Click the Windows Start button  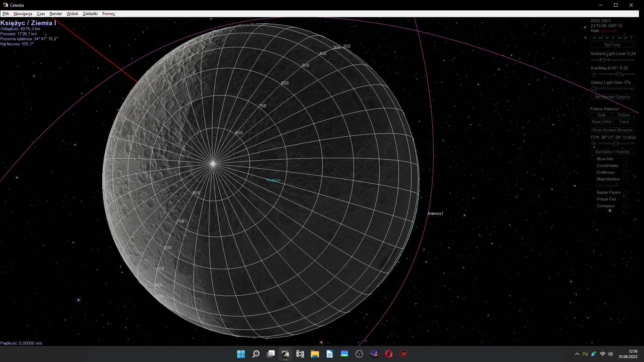tap(241, 354)
